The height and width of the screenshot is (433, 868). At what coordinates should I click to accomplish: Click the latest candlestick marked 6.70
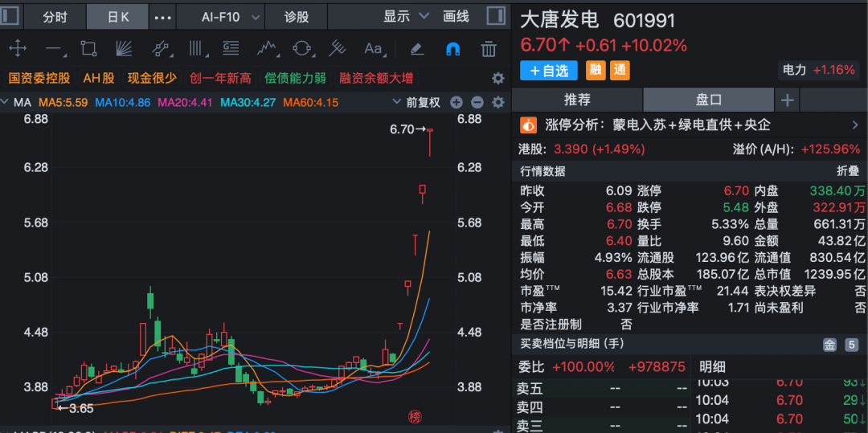click(429, 143)
